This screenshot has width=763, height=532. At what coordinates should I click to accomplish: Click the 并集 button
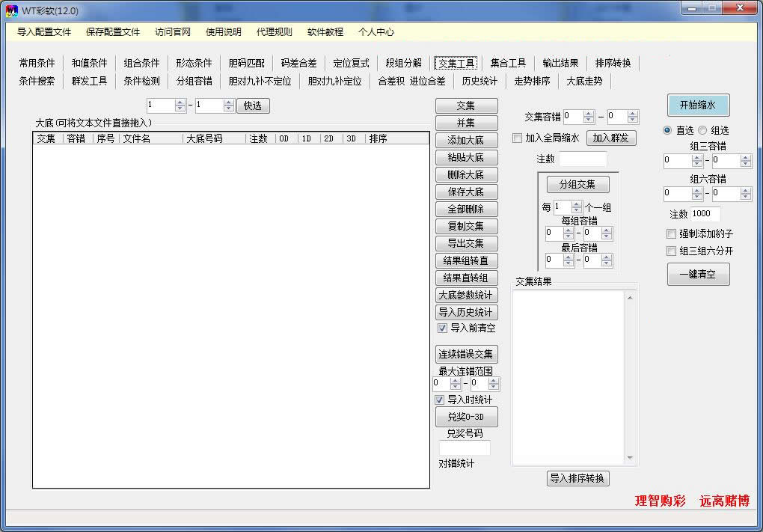(466, 123)
